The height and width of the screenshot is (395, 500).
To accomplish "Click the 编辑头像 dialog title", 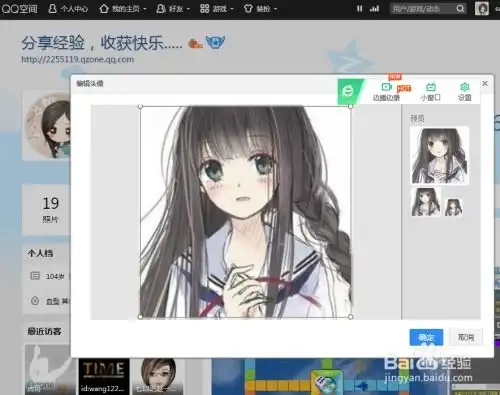I will (x=90, y=83).
